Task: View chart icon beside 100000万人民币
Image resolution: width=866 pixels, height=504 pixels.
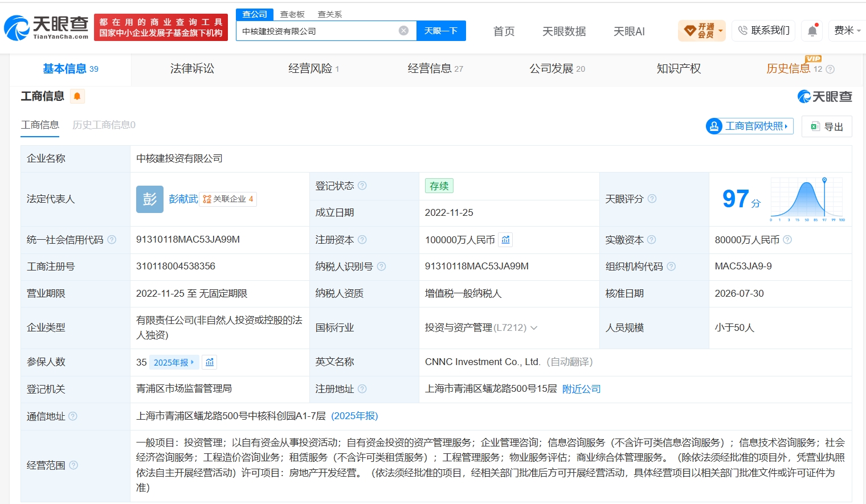Action: coord(505,240)
